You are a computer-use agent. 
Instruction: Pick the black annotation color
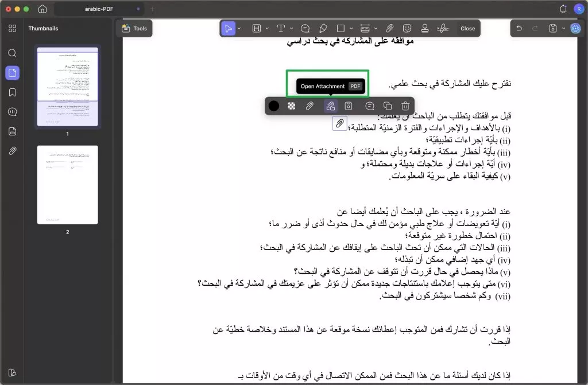[274, 106]
